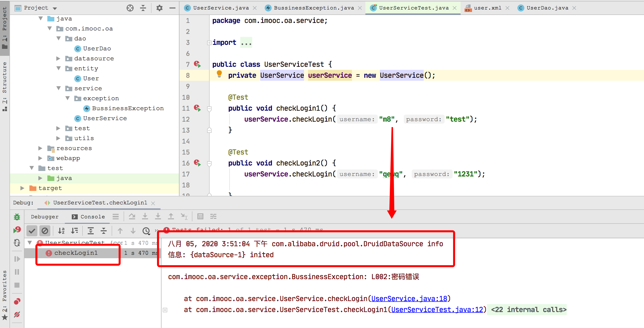The image size is (644, 328).
Task: Switch to UserDao.java tab
Action: [547, 8]
